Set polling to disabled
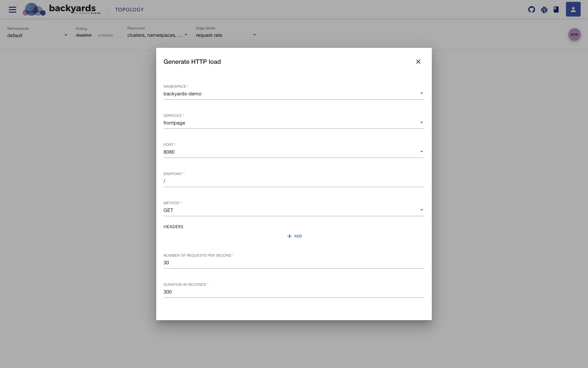The image size is (588, 368). point(83,35)
